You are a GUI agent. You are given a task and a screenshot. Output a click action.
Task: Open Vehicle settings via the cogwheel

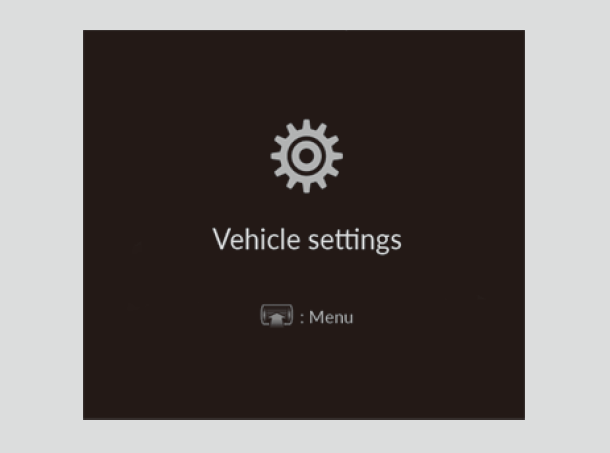pos(307,156)
